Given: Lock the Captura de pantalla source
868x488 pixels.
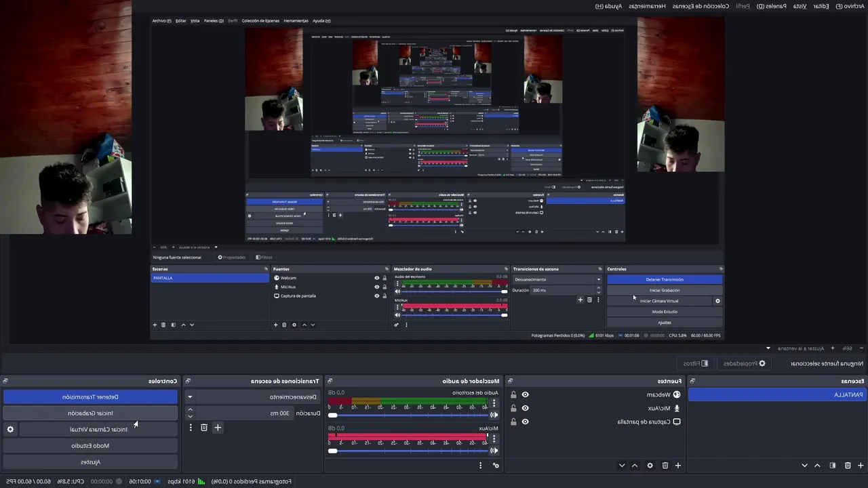Looking at the screenshot, I should (513, 422).
